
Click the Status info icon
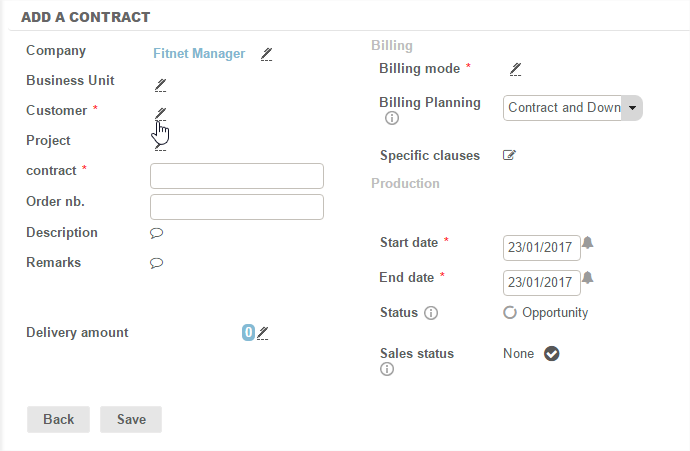click(x=431, y=313)
